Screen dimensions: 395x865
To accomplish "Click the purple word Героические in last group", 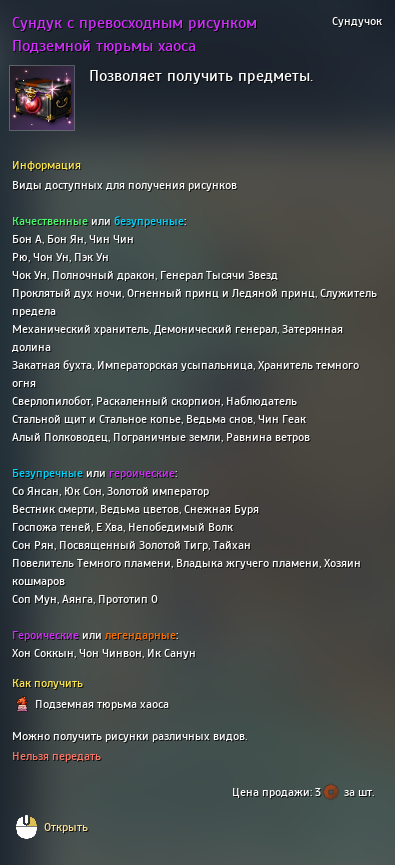I will [45, 635].
